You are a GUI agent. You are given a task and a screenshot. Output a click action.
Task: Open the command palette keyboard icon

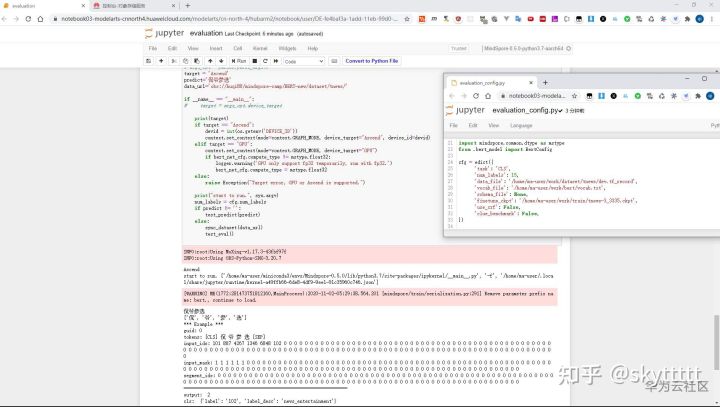[x=334, y=61]
